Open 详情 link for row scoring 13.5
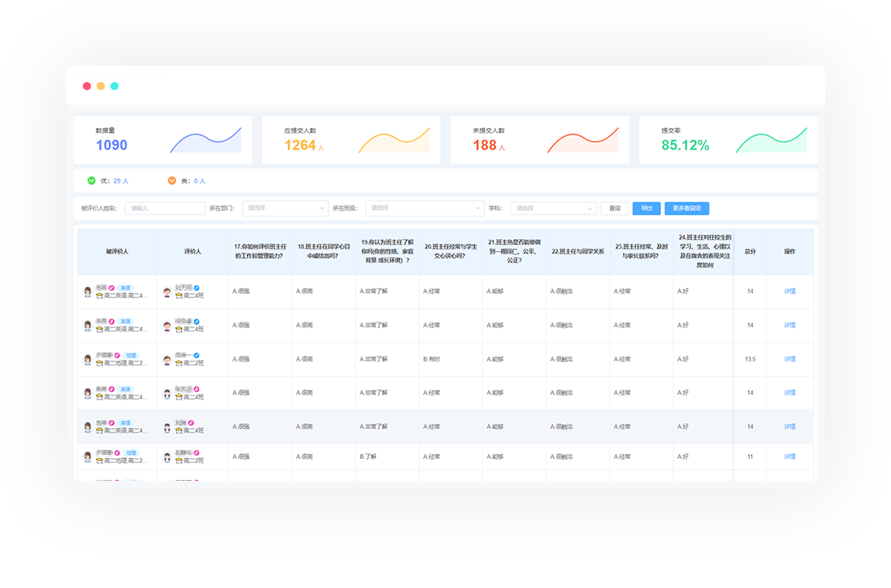 (789, 359)
